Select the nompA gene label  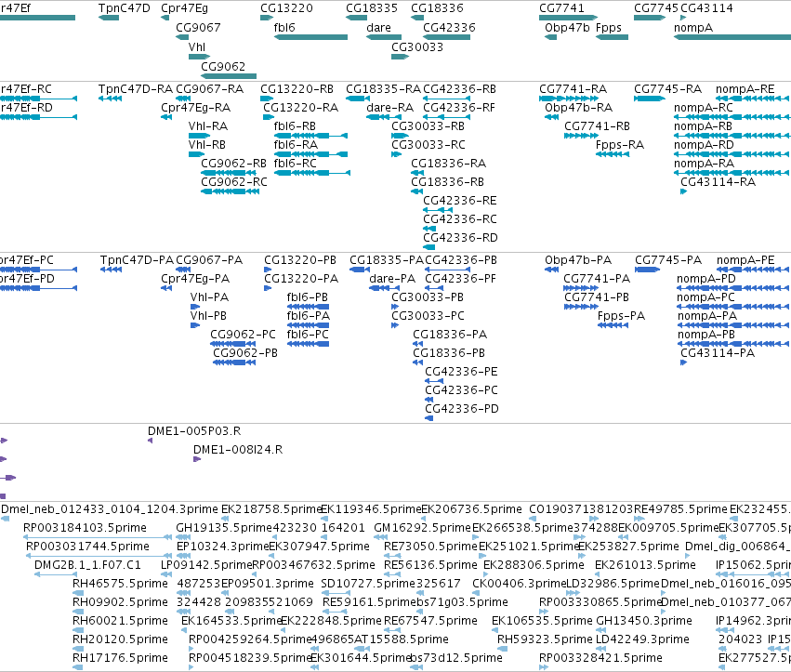pos(693,28)
